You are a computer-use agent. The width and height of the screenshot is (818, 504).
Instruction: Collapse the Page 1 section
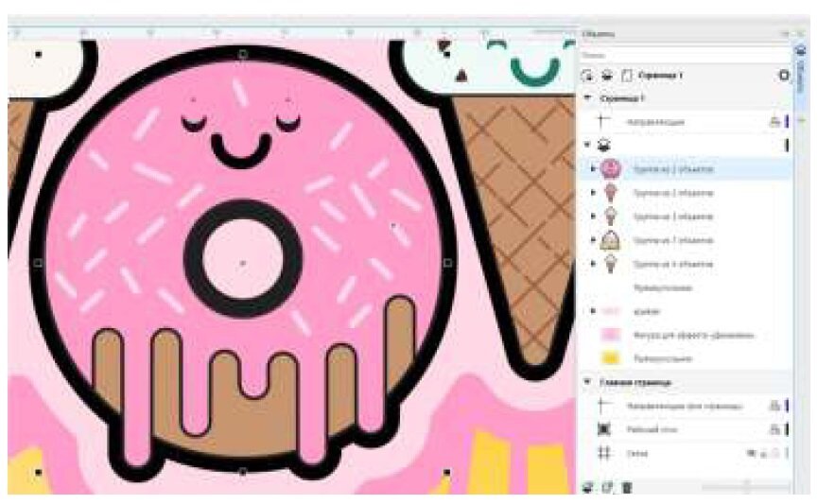(588, 97)
